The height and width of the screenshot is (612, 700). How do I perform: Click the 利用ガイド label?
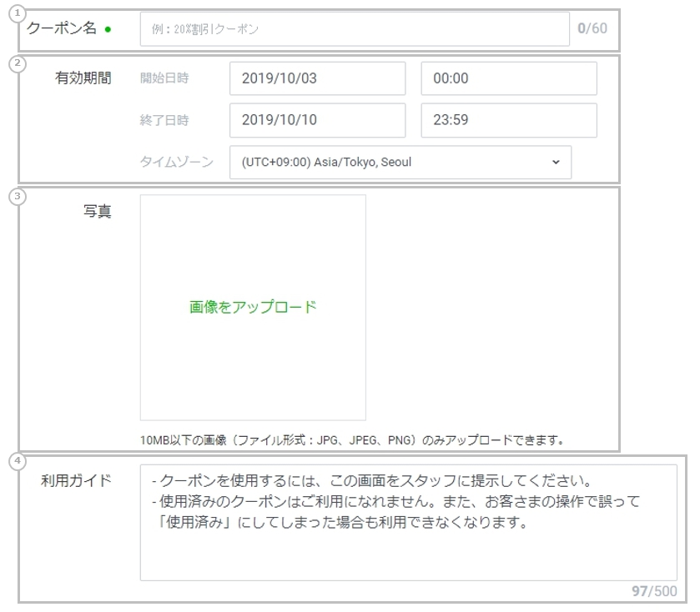point(76,480)
